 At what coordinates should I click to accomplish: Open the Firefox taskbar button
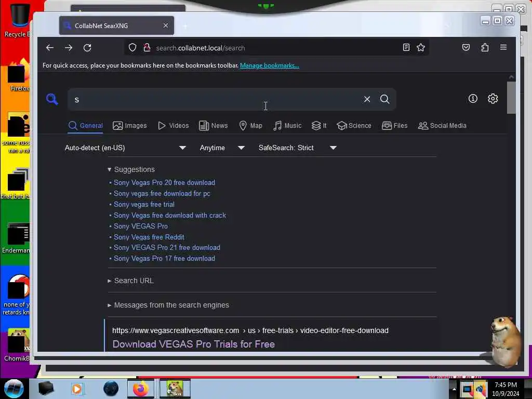[x=140, y=389]
